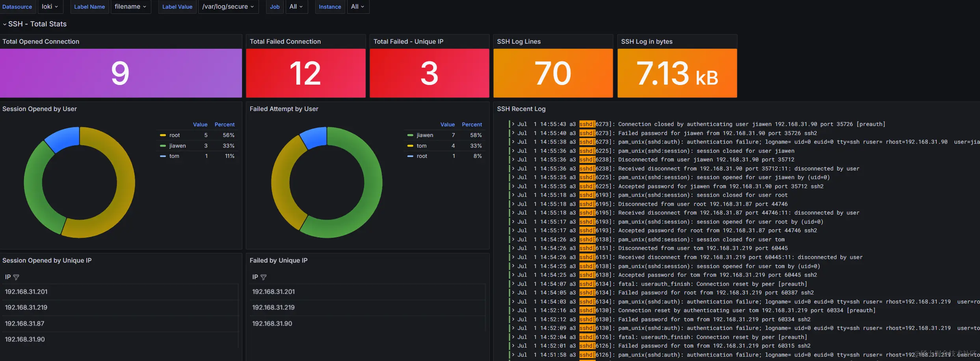Sort Session Opened by User legend by Percent
Viewport: 980px width, 361px height.
coord(225,124)
